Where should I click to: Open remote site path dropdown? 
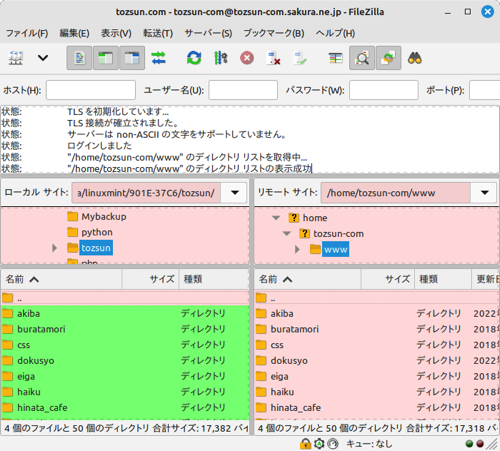click(x=485, y=193)
